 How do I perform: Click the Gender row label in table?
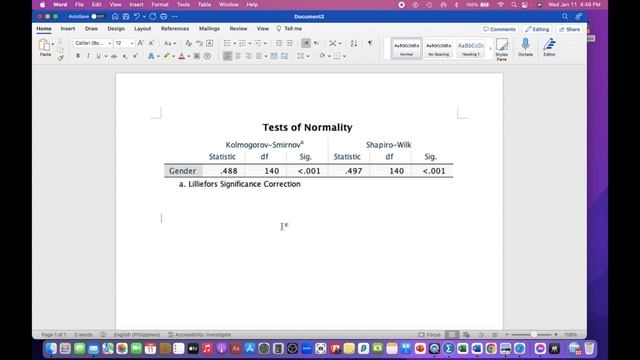(182, 171)
